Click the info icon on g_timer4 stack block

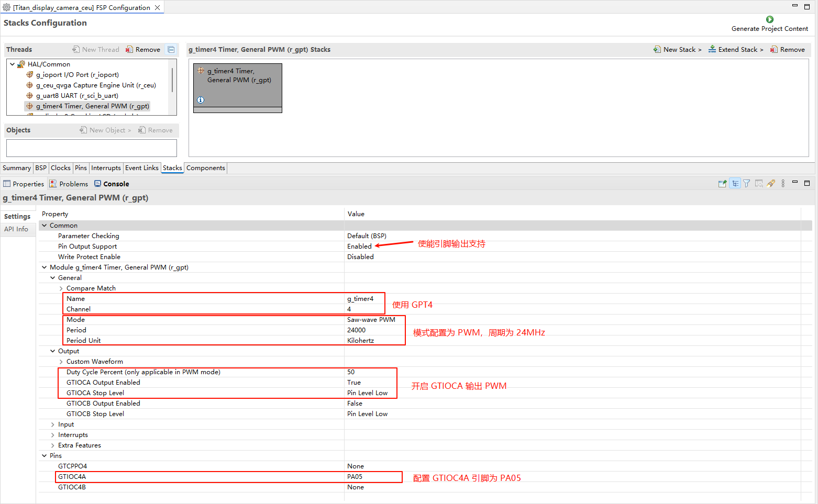point(201,100)
